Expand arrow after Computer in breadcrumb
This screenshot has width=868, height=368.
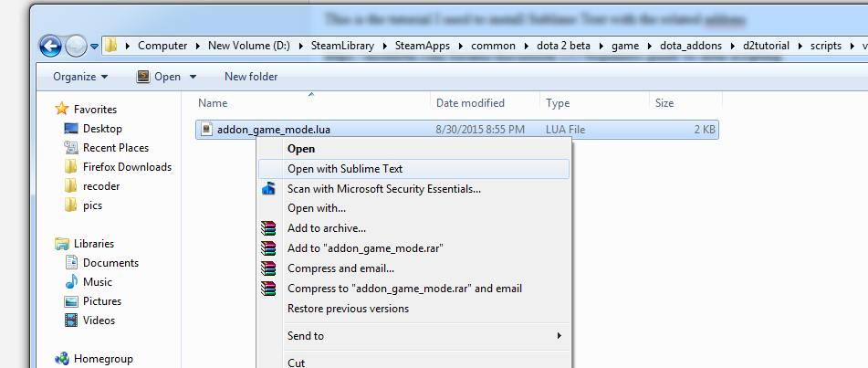click(198, 46)
